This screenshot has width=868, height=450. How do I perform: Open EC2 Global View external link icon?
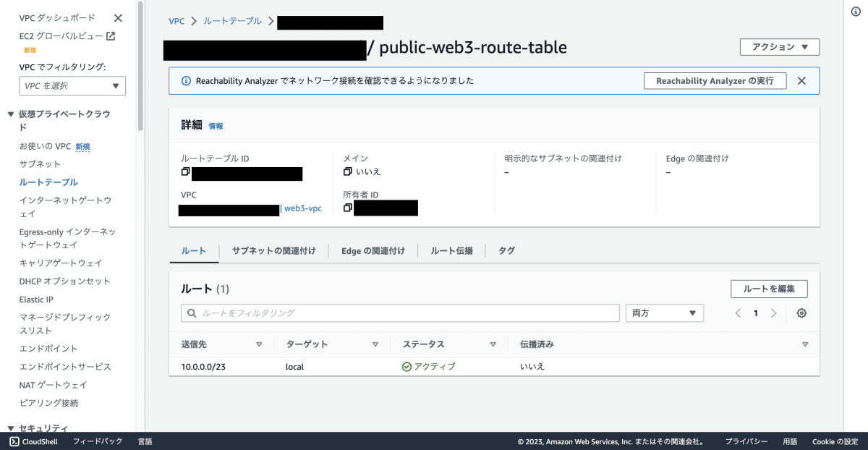[111, 35]
